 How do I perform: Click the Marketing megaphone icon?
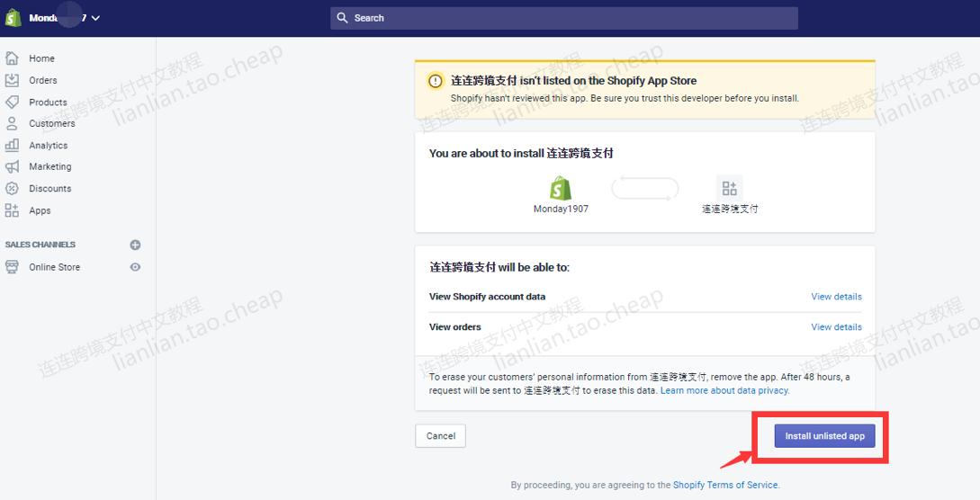12,166
